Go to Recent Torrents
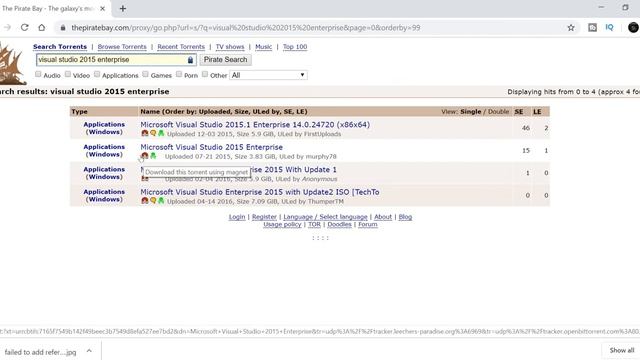The image size is (640, 360). point(181,47)
